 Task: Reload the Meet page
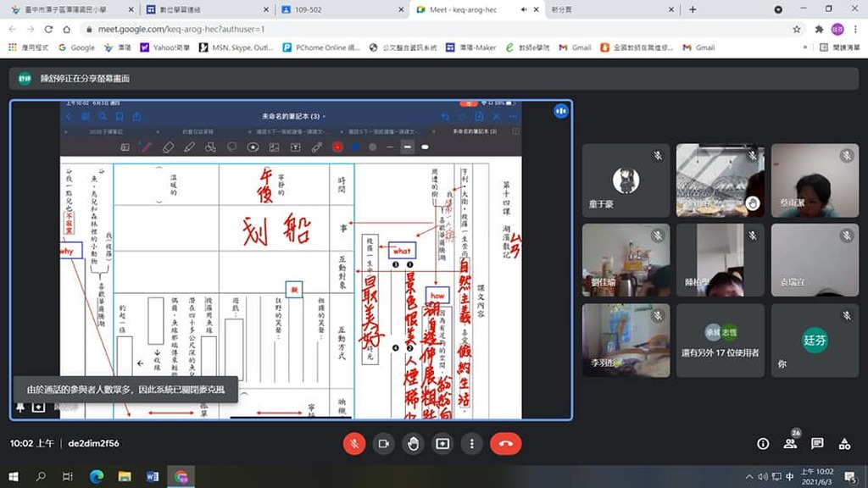point(48,29)
